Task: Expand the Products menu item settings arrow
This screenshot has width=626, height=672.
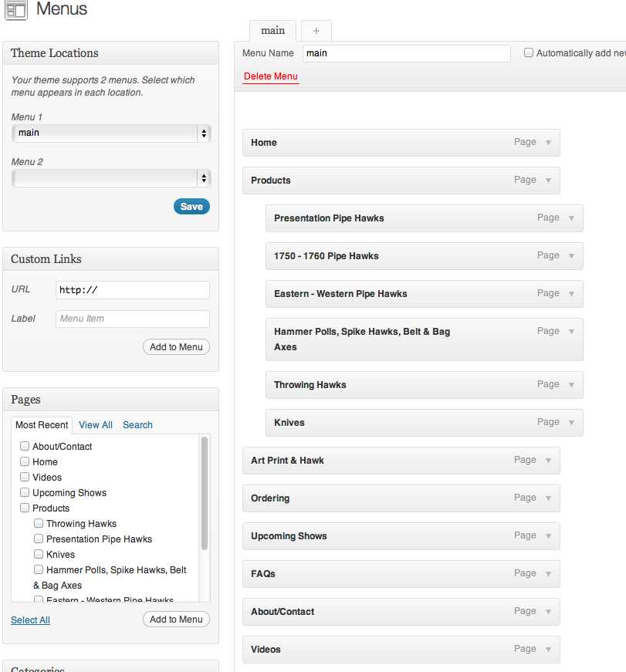Action: coord(548,180)
